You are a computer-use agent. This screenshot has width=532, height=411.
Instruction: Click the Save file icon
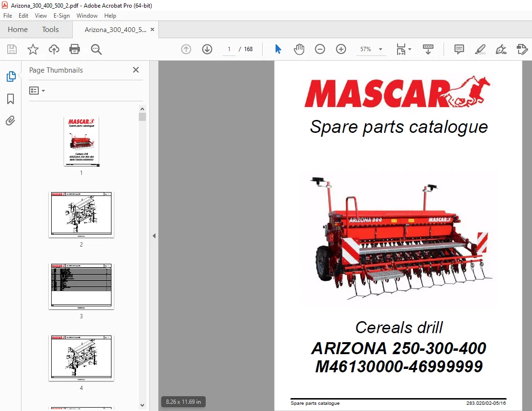coord(12,49)
